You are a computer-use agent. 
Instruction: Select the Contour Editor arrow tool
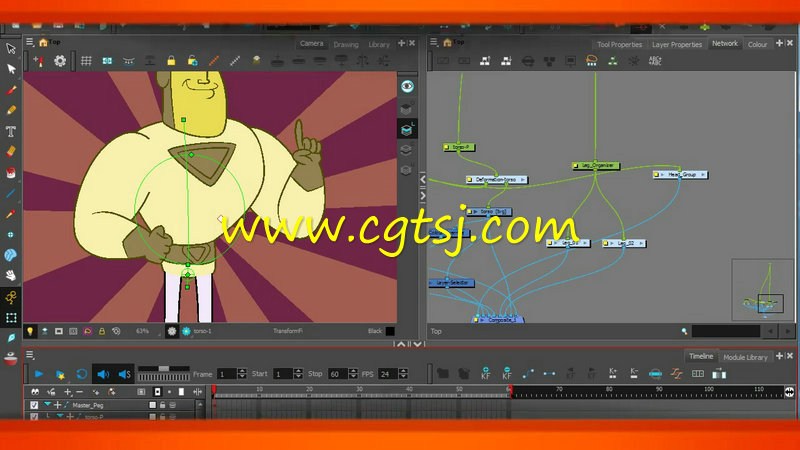(11, 69)
